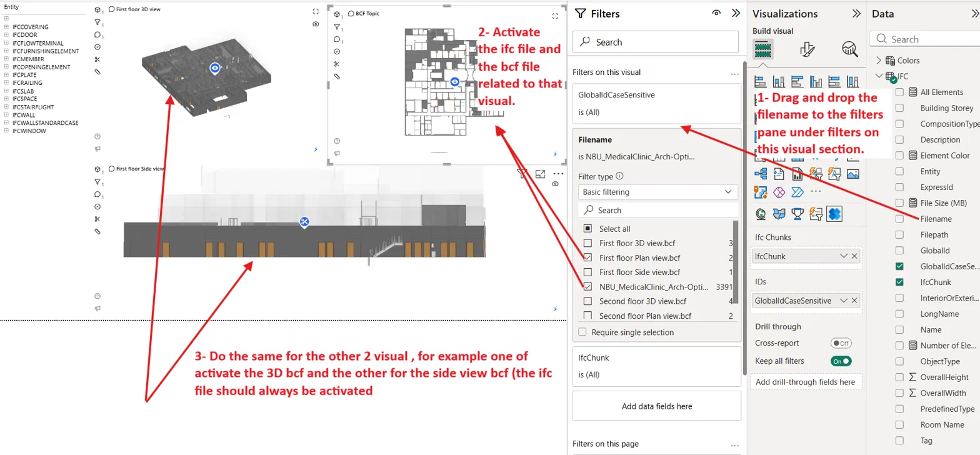Search within Filename filter values box

[x=658, y=210]
